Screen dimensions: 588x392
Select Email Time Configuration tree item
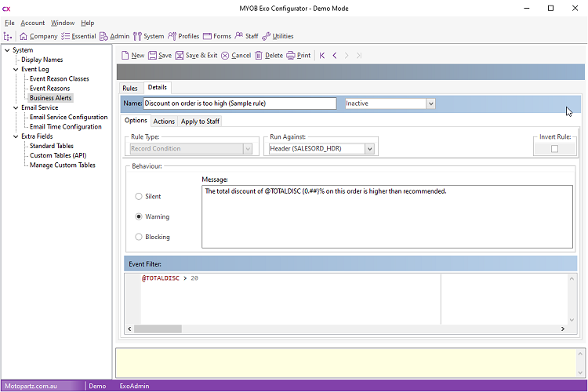(66, 127)
